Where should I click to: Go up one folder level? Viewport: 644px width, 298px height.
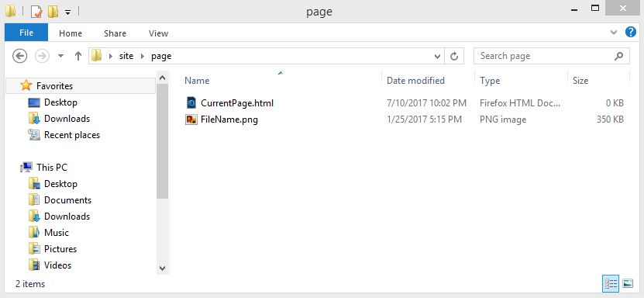click(78, 56)
